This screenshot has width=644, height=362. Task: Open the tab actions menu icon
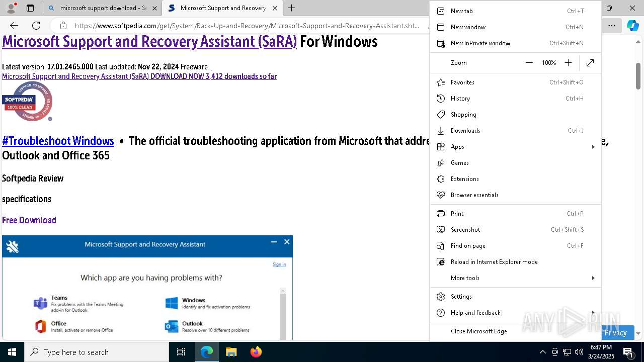pos(30,8)
